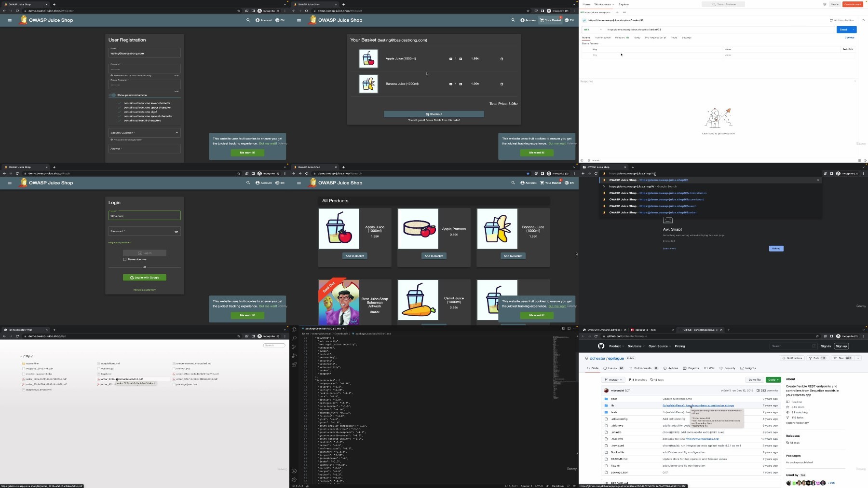This screenshot has height=488, width=868.
Task: Collapse the Postman Response panel chevron
Action: 855,81
